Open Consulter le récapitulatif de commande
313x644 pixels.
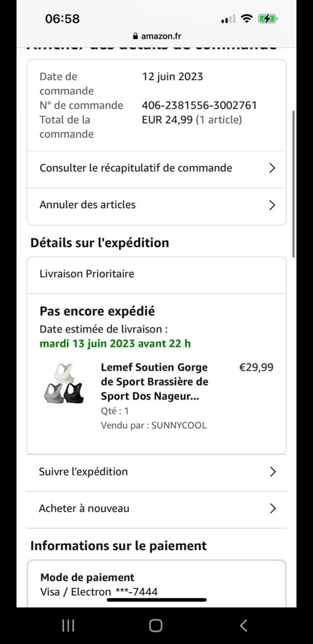click(136, 168)
